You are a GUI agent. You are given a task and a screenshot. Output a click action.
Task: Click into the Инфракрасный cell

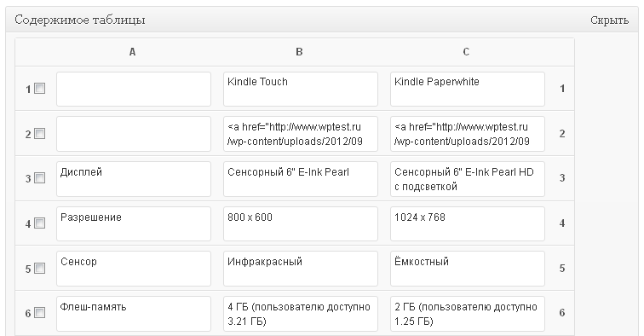point(301,269)
